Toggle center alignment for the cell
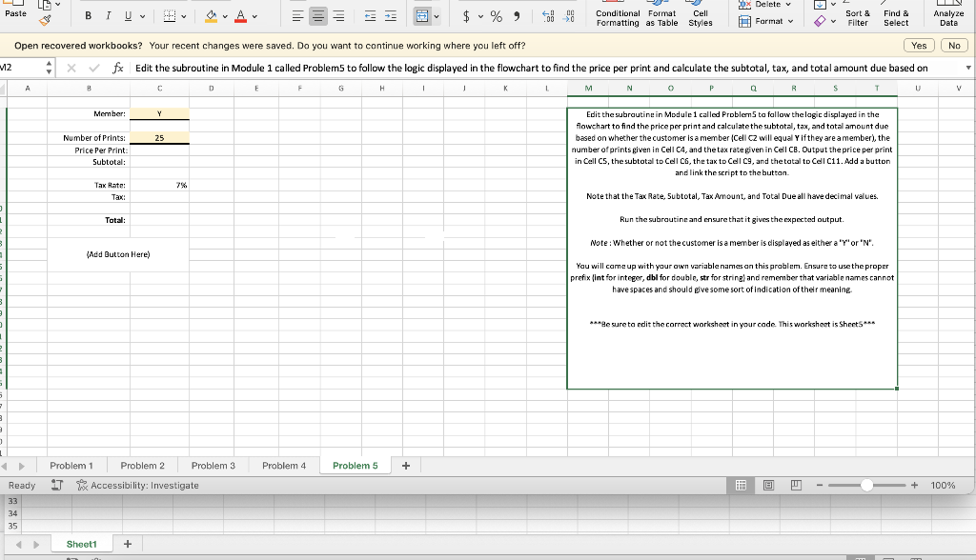 (x=318, y=15)
